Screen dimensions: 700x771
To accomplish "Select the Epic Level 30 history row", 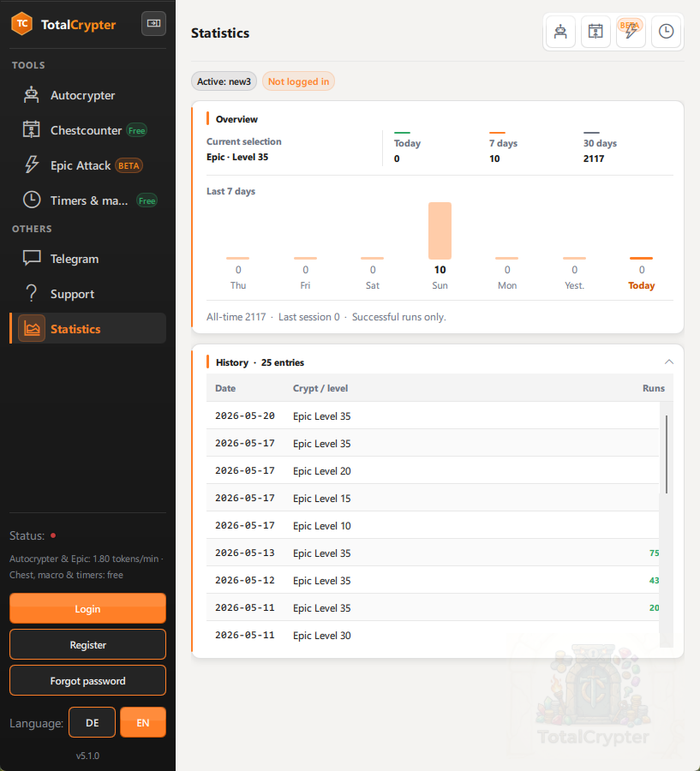I will click(433, 636).
